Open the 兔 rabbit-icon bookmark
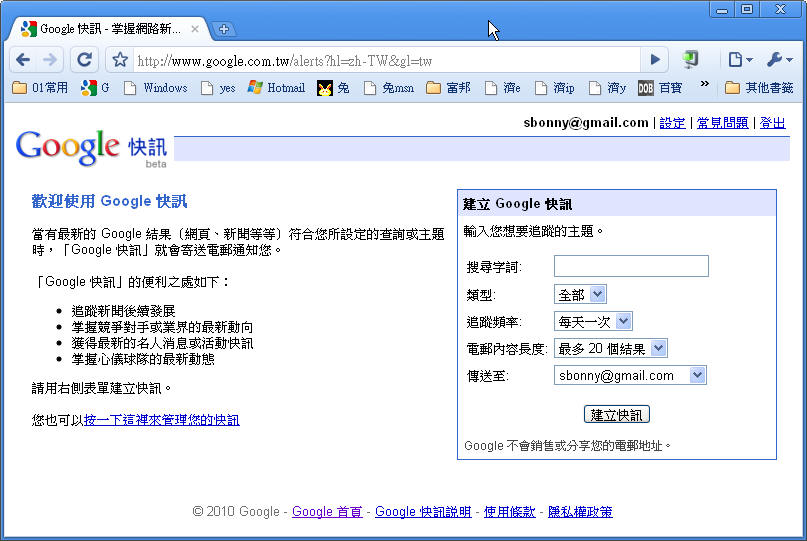This screenshot has height=541, width=807. click(333, 88)
